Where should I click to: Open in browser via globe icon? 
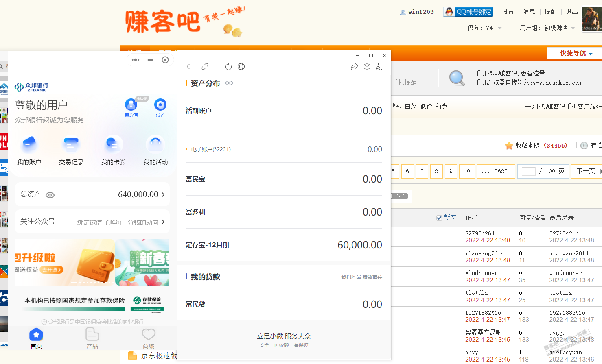pyautogui.click(x=241, y=67)
